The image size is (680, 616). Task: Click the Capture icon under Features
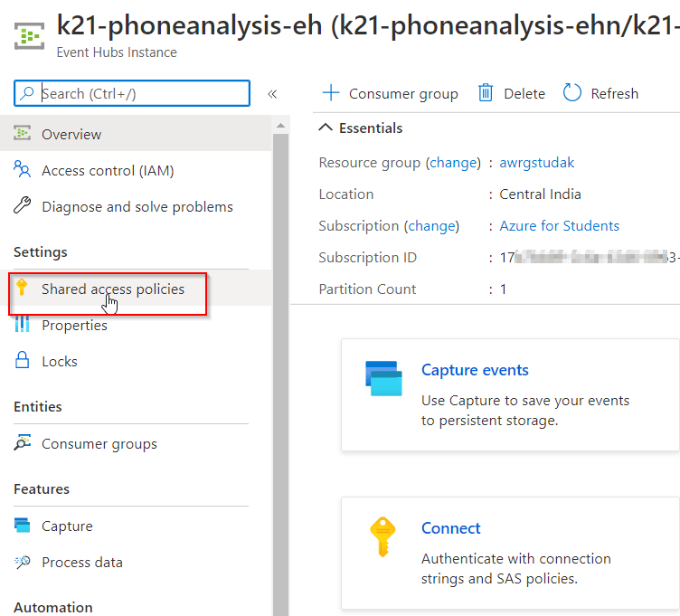[23, 526]
